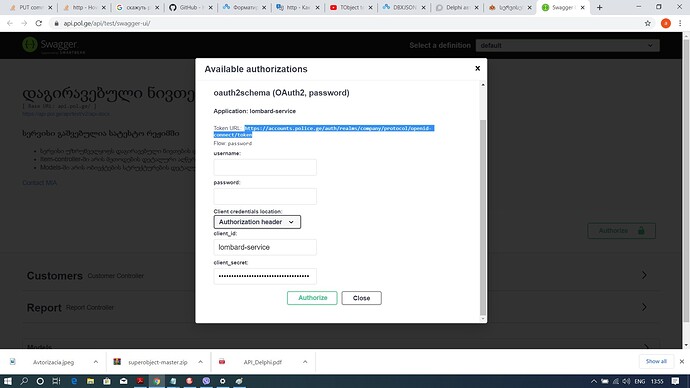Click the taskbar search magnifier icon
The image size is (690, 388).
coord(24,381)
